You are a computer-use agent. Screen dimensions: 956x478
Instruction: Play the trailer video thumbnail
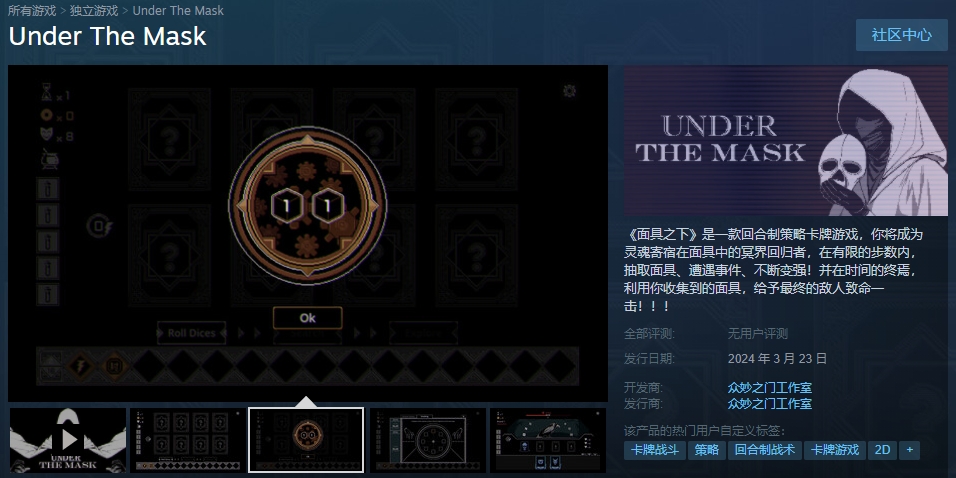[x=68, y=440]
